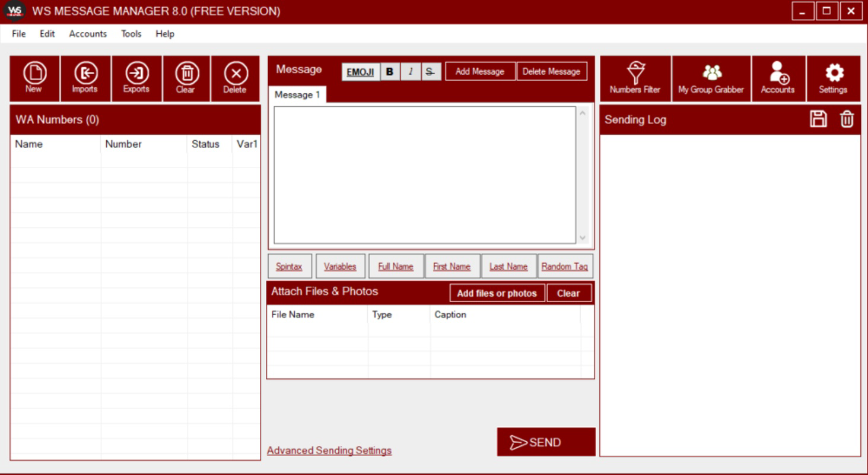Click Add files or photos
The image size is (868, 475).
point(497,293)
